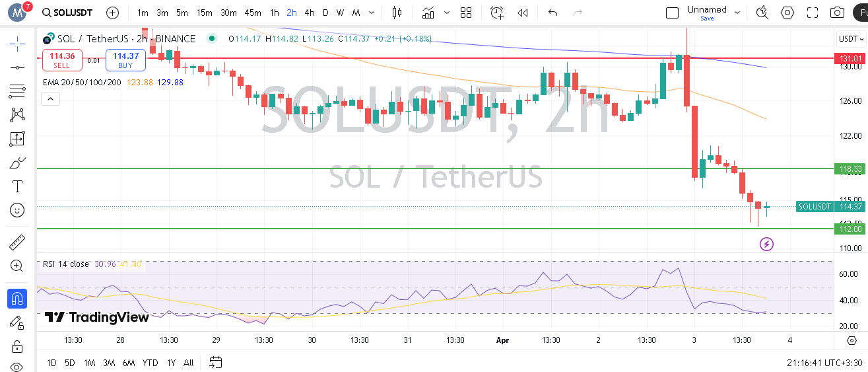Open the forecasting and measurement tools
Screen dimensions: 868x372
pos(17,139)
